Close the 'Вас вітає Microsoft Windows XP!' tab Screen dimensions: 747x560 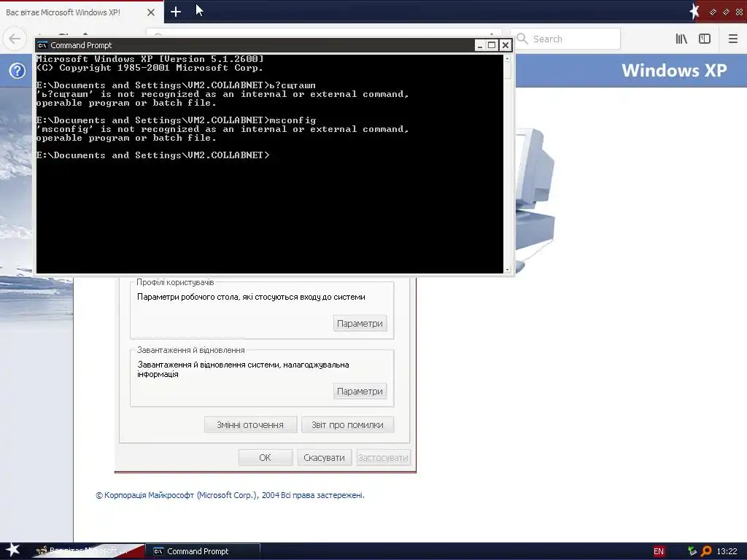[x=151, y=12]
